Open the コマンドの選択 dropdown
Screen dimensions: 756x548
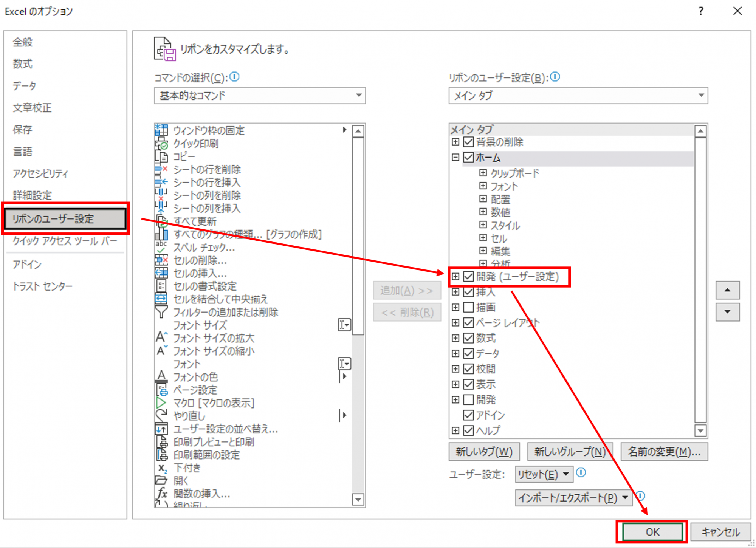(x=260, y=96)
